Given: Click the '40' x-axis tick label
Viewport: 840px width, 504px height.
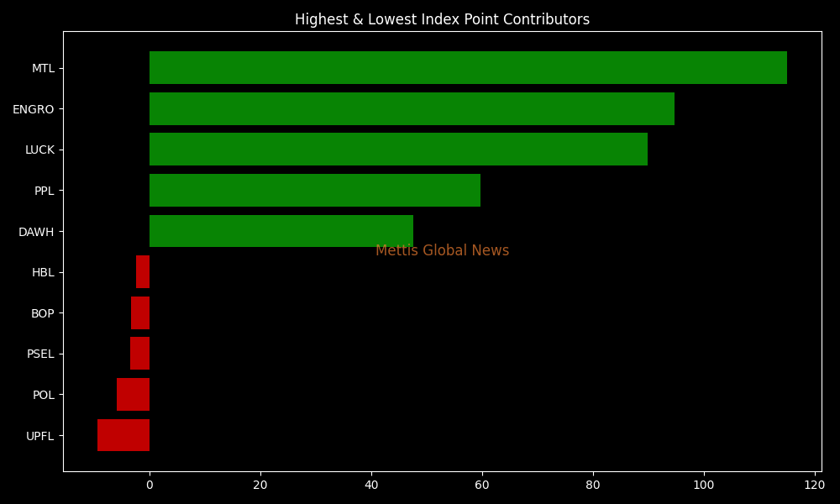Looking at the screenshot, I should point(371,485).
